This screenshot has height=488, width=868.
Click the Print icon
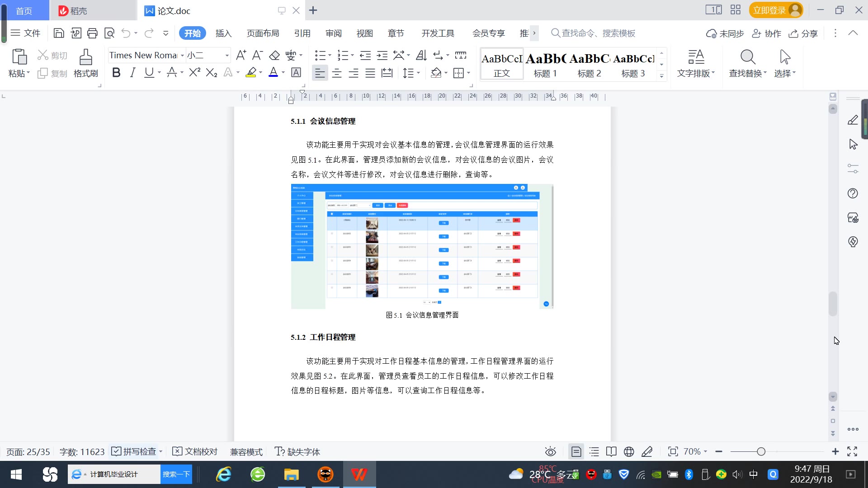[x=92, y=33]
